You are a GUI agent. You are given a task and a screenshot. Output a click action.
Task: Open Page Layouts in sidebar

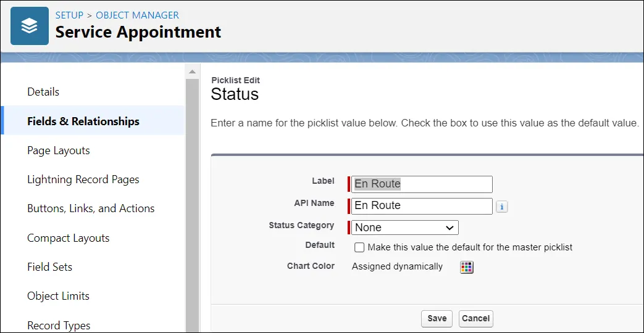[58, 150]
